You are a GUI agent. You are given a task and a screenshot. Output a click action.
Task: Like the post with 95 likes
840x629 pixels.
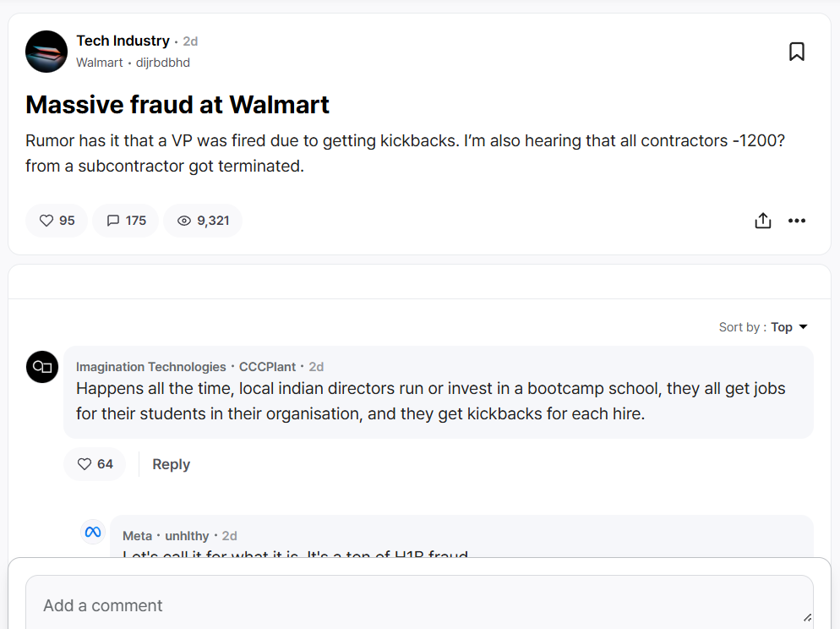click(x=57, y=221)
